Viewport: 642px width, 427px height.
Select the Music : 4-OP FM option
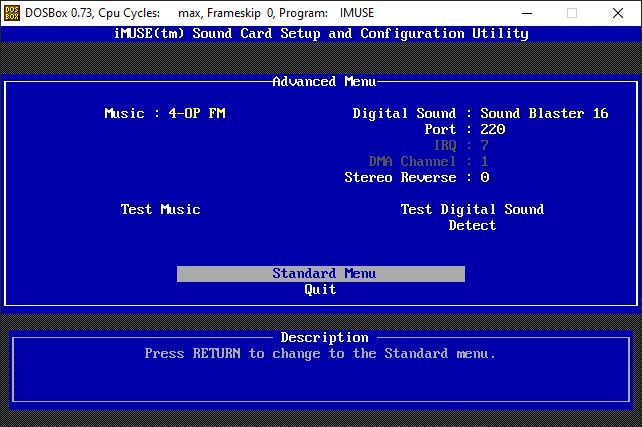click(x=165, y=113)
